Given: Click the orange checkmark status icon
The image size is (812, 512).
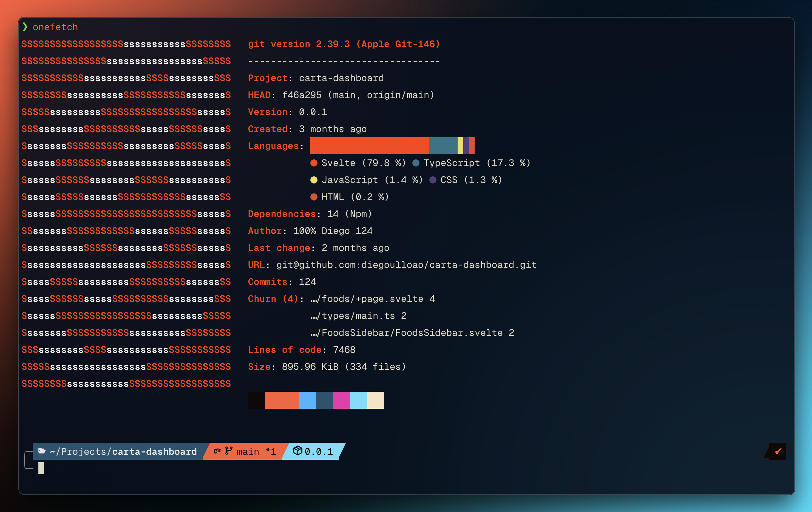Looking at the screenshot, I should pyautogui.click(x=778, y=451).
